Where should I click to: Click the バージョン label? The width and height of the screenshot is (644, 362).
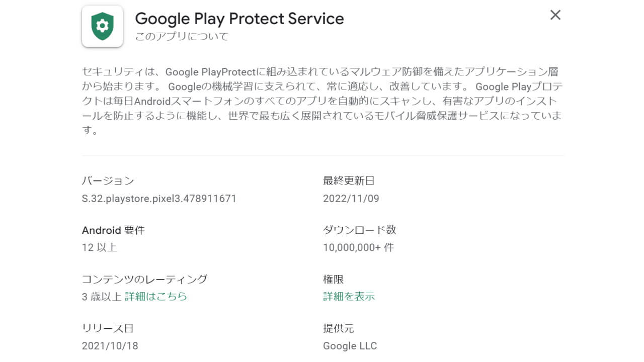click(107, 180)
